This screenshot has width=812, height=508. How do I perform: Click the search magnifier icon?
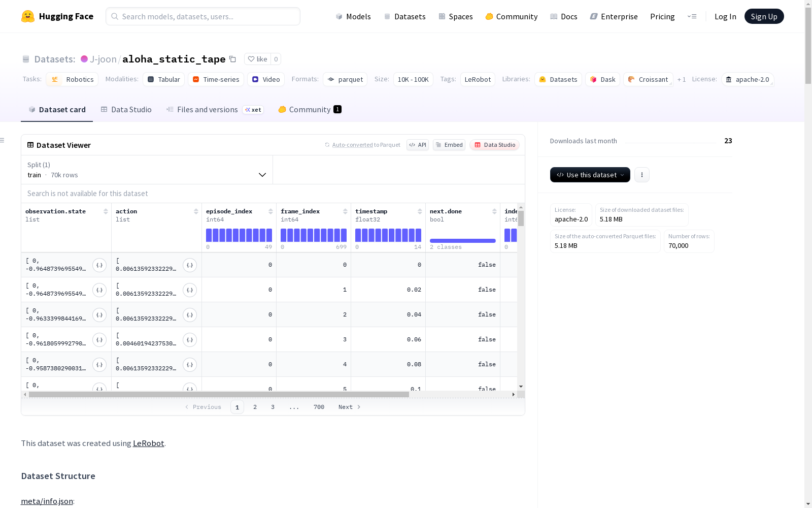(x=115, y=16)
